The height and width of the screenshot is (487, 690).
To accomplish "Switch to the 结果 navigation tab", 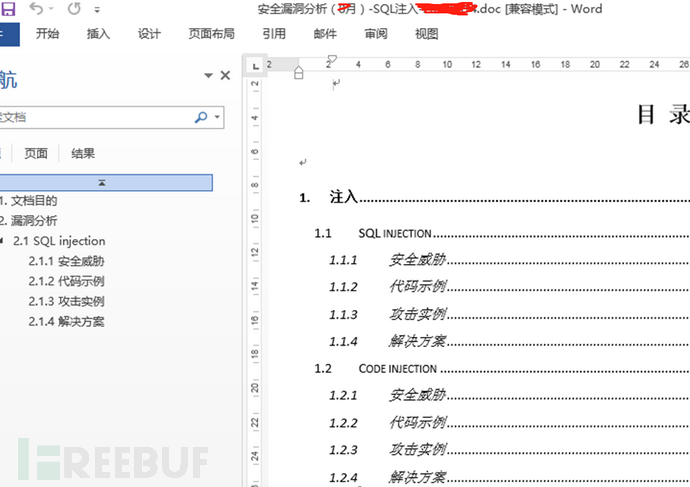I will [83, 154].
